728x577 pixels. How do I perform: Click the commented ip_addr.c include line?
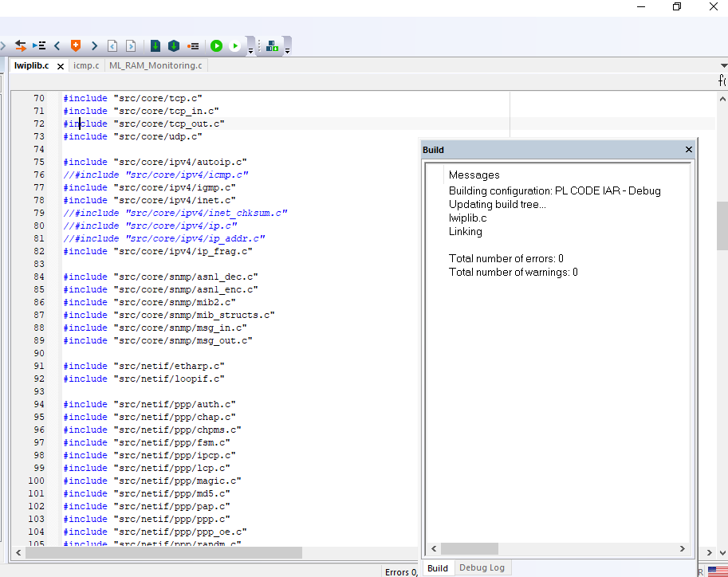164,238
